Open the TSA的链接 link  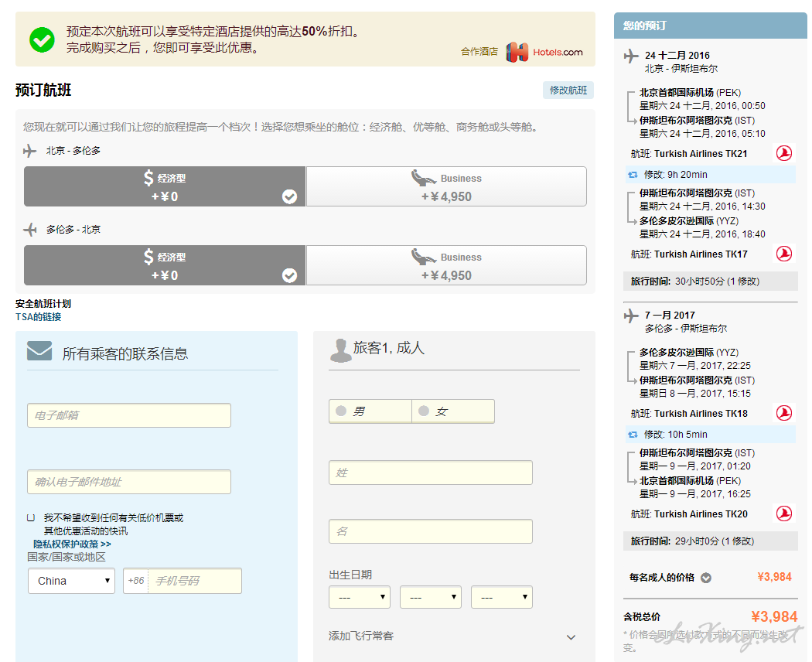(39, 316)
